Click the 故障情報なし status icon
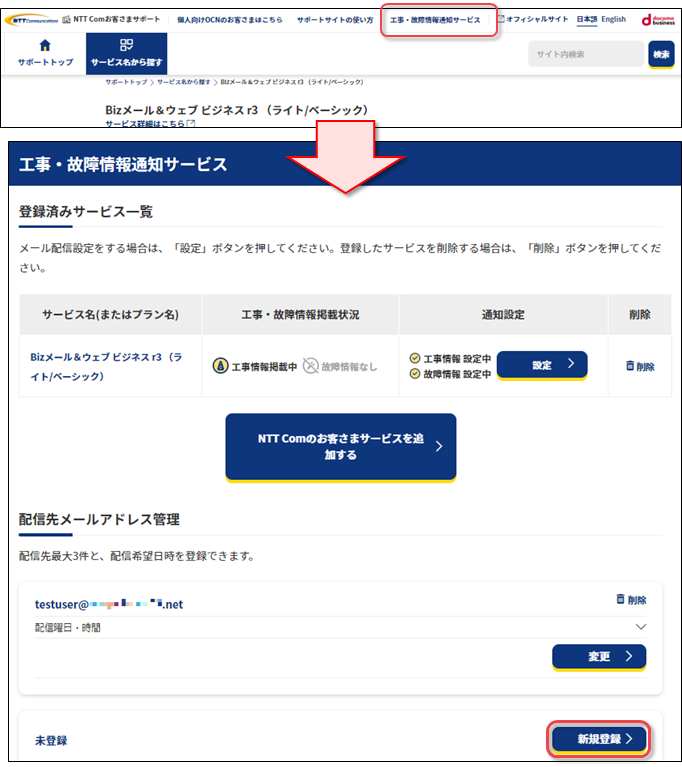 coord(310,366)
